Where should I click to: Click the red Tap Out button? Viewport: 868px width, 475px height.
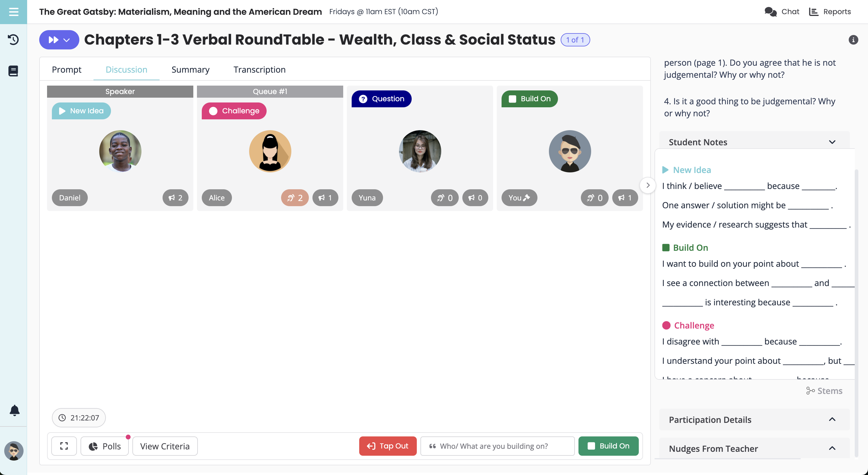[388, 446]
